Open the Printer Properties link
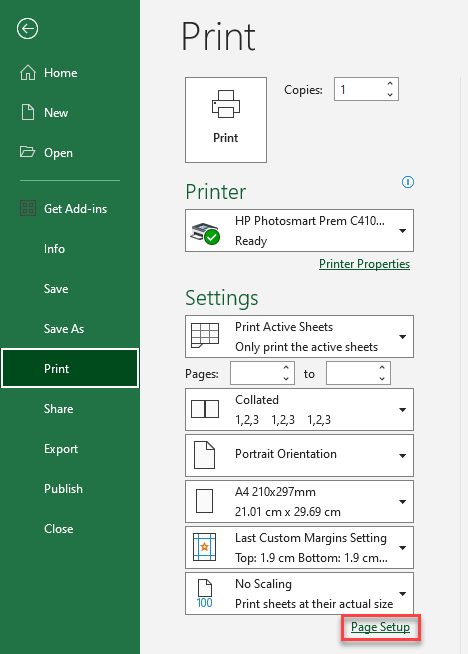This screenshot has width=468, height=654. click(364, 264)
